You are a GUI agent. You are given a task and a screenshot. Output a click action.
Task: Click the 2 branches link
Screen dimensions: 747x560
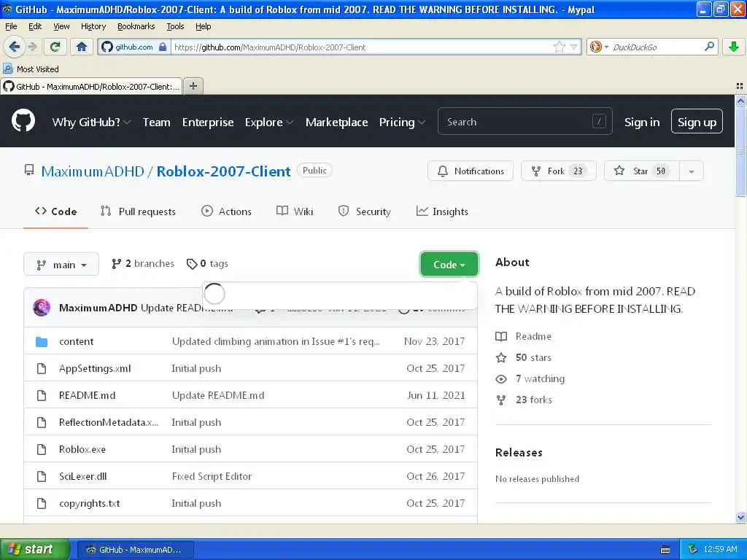coord(142,264)
